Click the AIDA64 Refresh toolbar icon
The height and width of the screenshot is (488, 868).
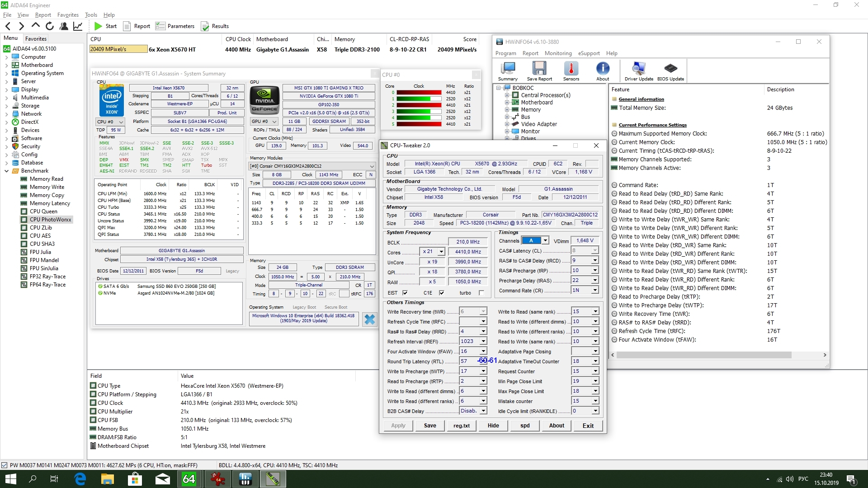[50, 26]
